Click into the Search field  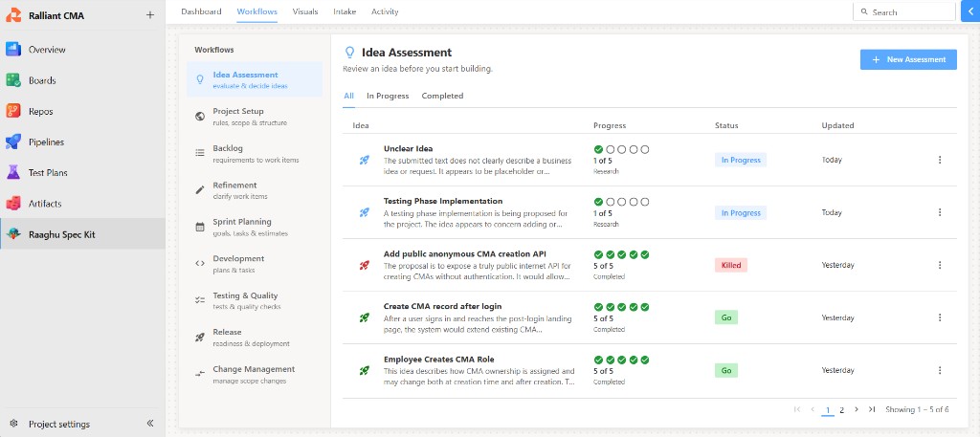click(904, 11)
